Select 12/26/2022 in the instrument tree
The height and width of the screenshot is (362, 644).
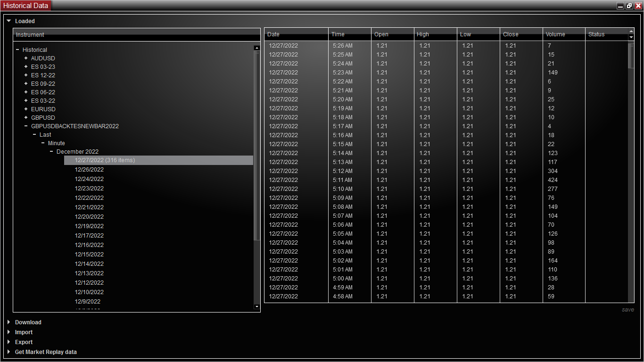pos(89,170)
